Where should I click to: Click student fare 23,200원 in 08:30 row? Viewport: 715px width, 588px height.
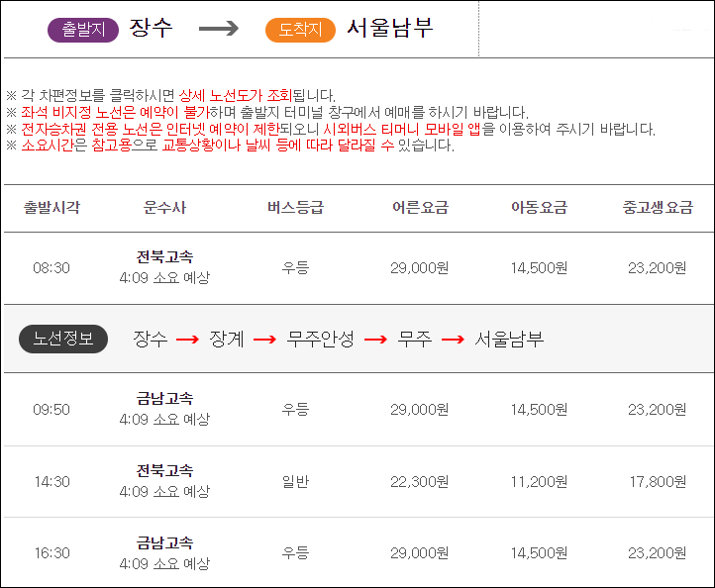pos(658,268)
